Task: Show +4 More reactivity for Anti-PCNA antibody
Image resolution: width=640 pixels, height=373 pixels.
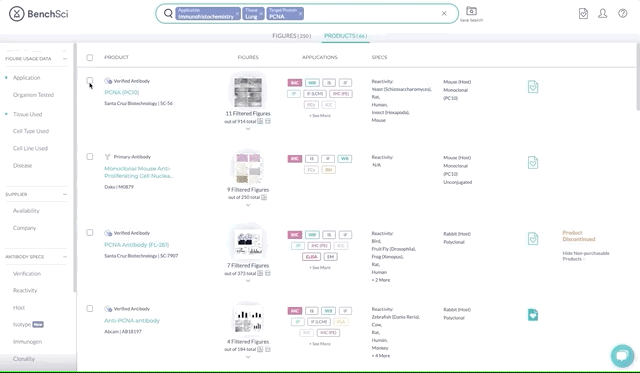Action: (381, 356)
